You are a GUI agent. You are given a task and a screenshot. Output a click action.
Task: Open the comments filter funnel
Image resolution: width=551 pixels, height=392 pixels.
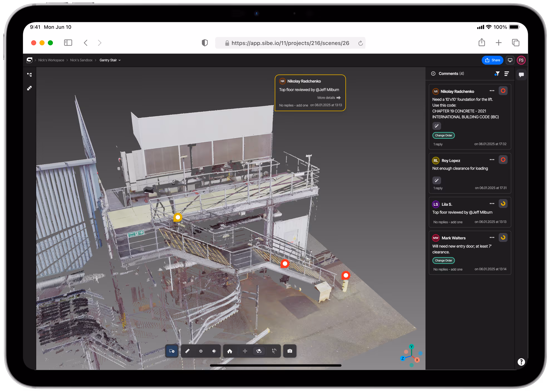497,74
